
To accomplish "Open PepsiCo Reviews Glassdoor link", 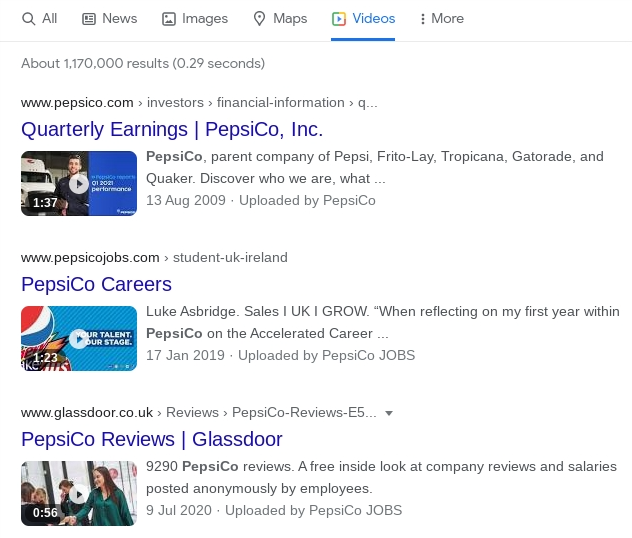I will 152,439.
